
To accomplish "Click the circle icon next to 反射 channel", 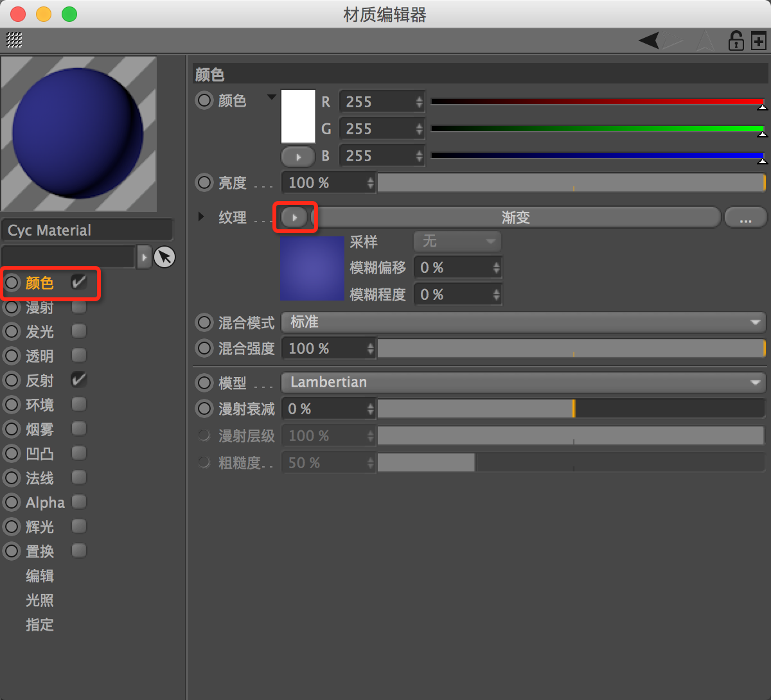I will click(x=12, y=380).
